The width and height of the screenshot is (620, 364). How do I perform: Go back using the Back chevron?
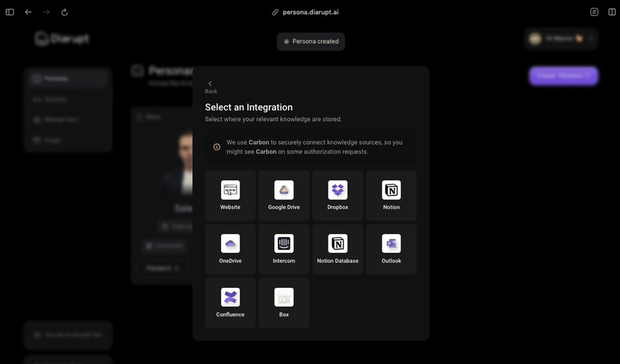[x=210, y=87]
